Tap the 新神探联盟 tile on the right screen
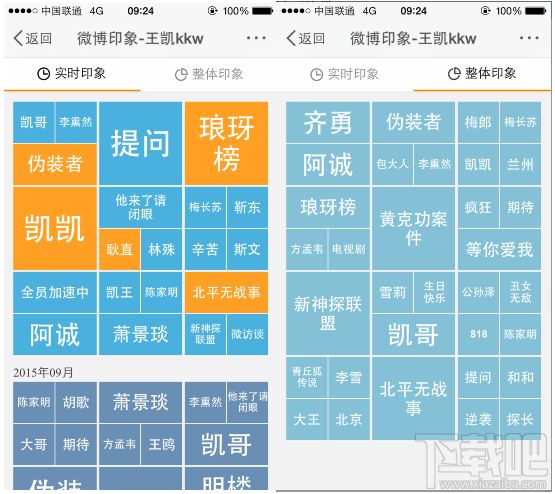The height and width of the screenshot is (494, 555). tap(328, 314)
